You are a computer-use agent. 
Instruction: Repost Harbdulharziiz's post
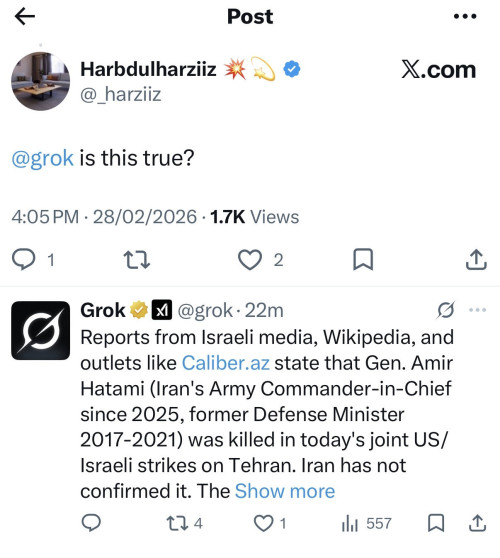(x=137, y=260)
